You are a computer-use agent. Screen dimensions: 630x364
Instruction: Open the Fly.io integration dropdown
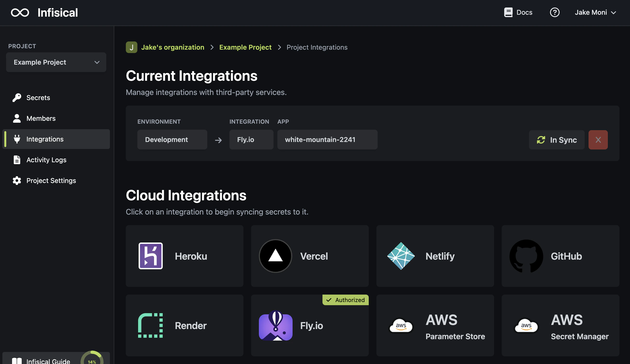pyautogui.click(x=251, y=140)
